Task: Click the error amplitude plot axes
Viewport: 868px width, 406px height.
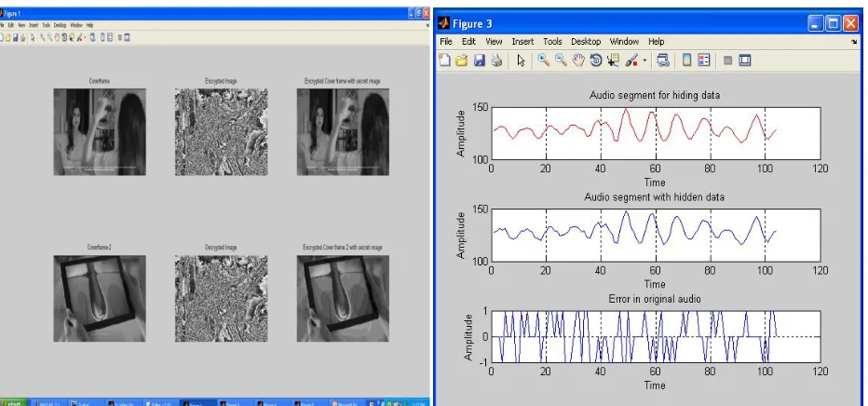Action: click(x=656, y=337)
